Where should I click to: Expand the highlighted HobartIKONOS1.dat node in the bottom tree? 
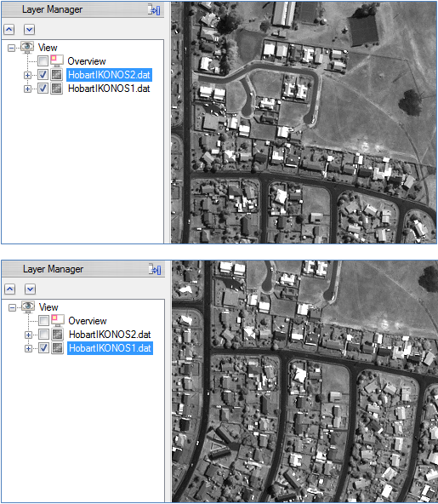(28, 348)
